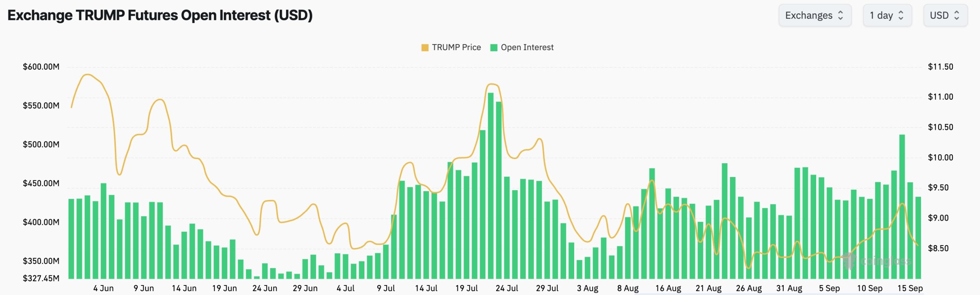Image resolution: width=980 pixels, height=295 pixels.
Task: Select the tallest green bar near 22 Jul
Action: pyautogui.click(x=491, y=172)
